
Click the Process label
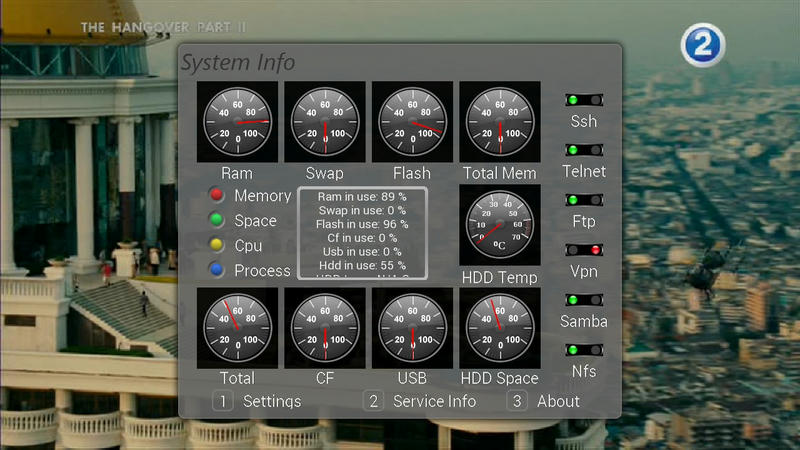(x=262, y=270)
